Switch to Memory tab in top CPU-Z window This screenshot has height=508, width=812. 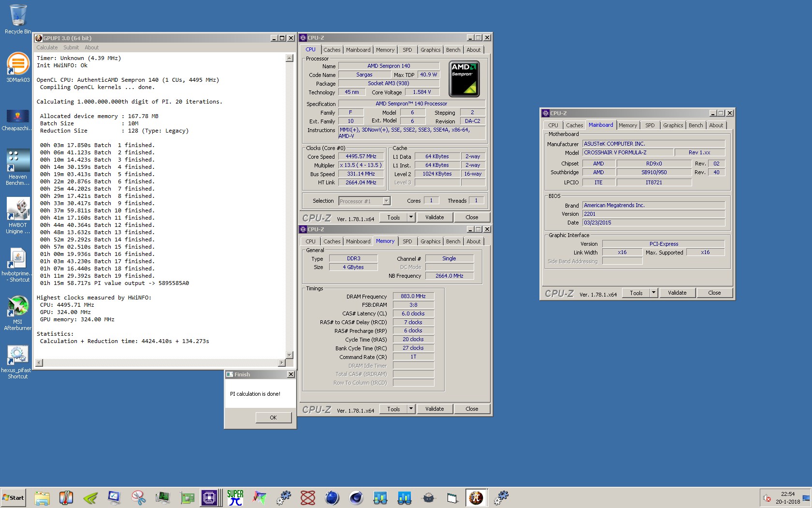tap(385, 50)
